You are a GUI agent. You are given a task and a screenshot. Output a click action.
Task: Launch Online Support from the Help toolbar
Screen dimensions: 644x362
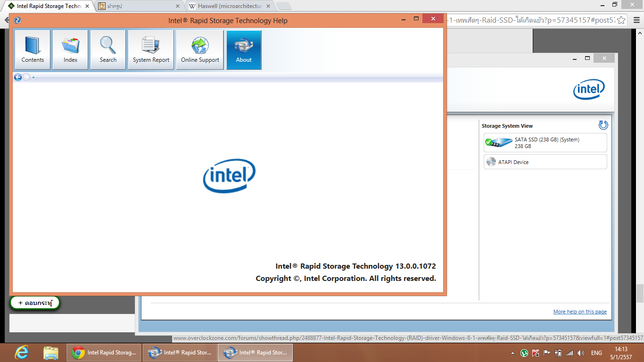(x=200, y=50)
